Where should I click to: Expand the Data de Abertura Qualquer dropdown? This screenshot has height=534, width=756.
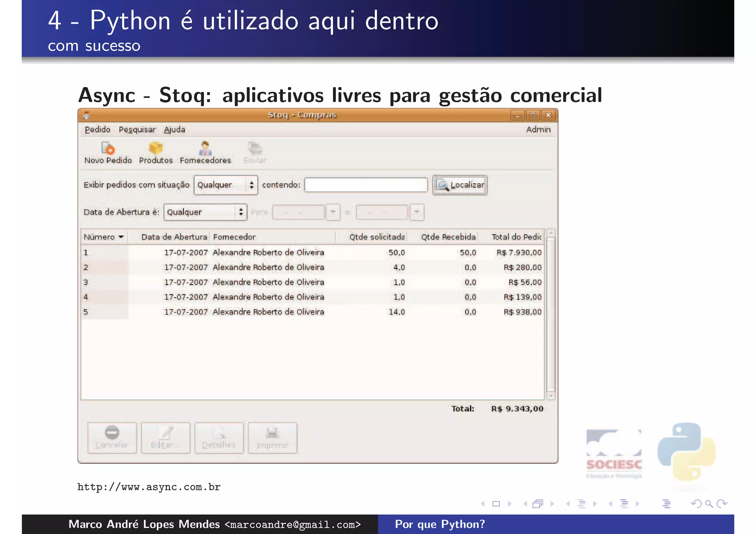click(x=205, y=212)
